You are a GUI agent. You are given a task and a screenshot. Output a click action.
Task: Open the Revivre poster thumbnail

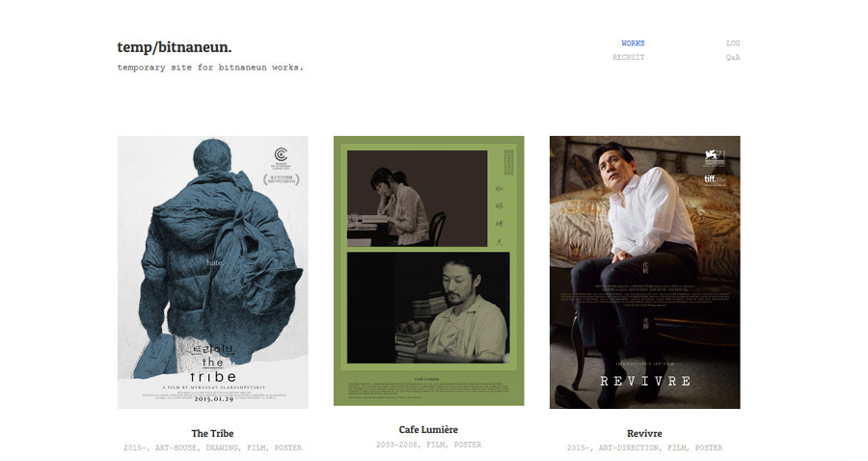point(644,272)
